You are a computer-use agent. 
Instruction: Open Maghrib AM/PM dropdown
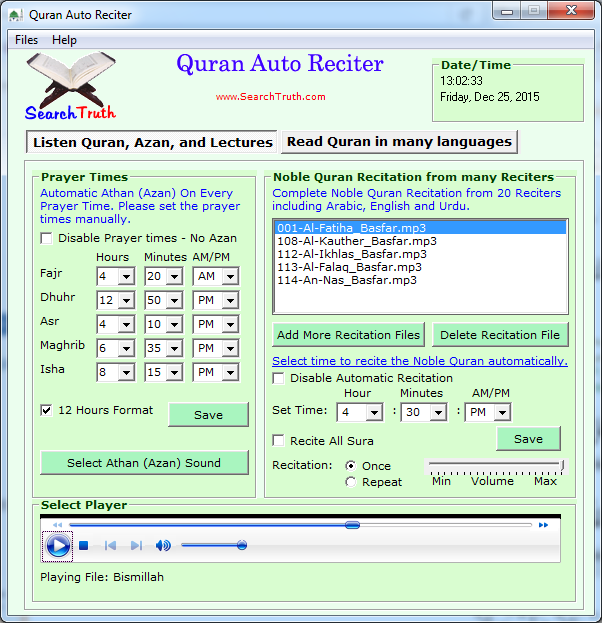pyautogui.click(x=230, y=348)
